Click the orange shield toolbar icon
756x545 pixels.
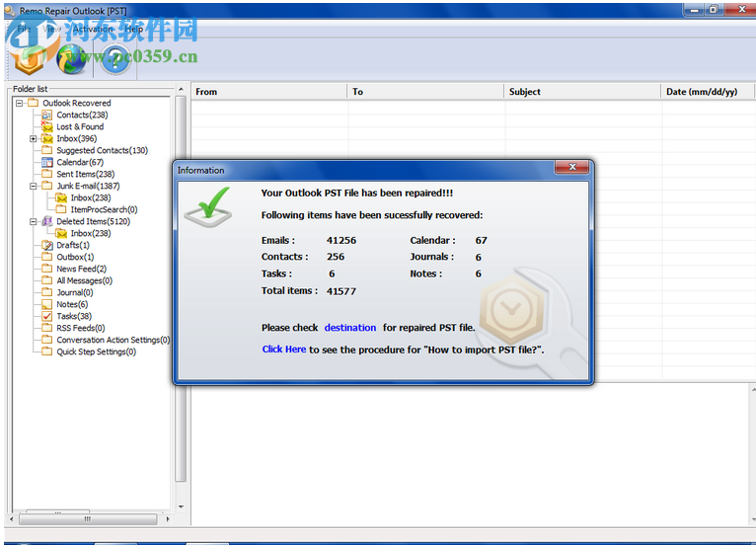[29, 60]
